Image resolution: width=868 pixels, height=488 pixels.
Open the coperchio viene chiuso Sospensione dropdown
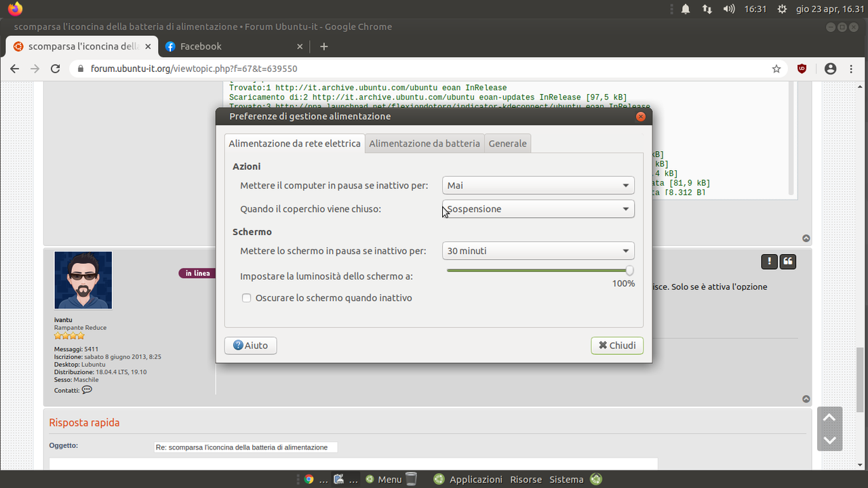coord(538,209)
